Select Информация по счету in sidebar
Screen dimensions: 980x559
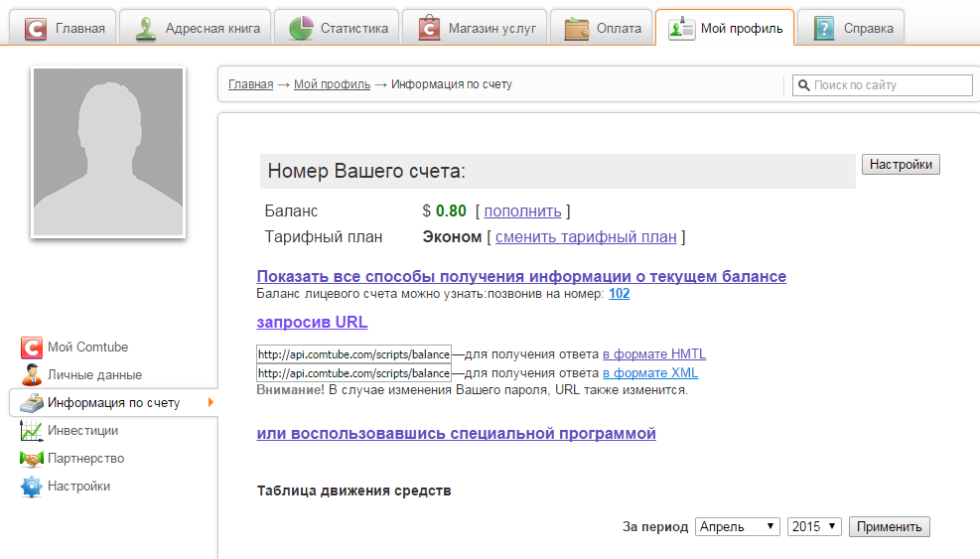(114, 403)
